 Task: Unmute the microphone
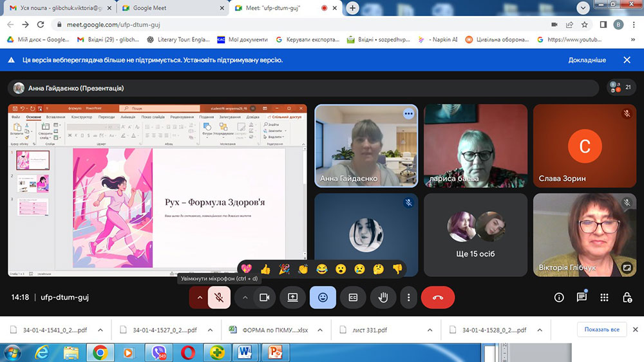pyautogui.click(x=219, y=298)
